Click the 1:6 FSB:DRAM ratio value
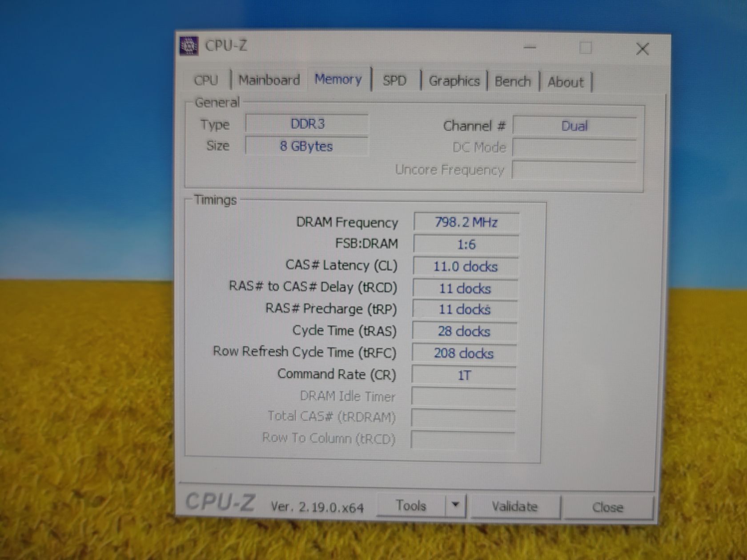Screen dimensions: 747x560 point(466,244)
